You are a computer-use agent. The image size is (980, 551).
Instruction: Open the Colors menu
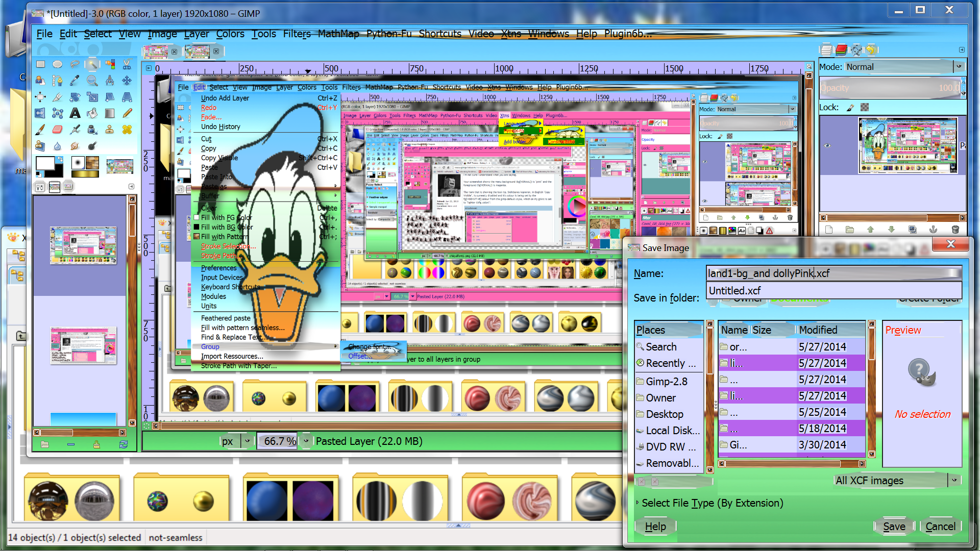(x=230, y=34)
